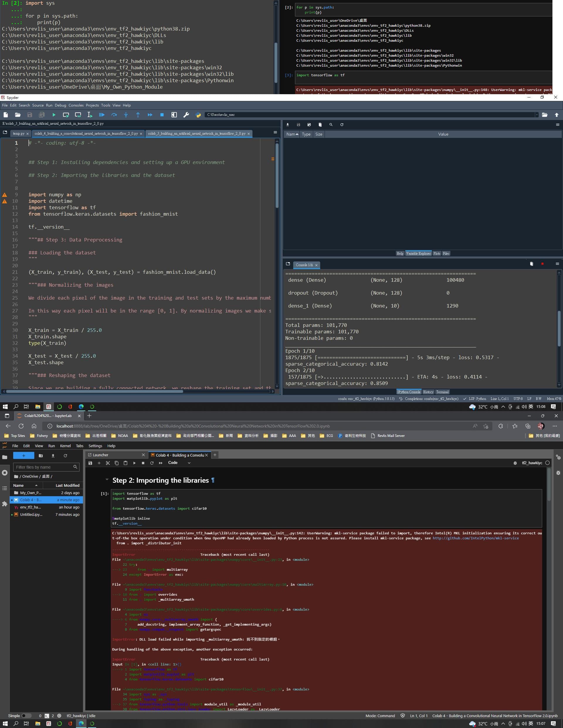The height and width of the screenshot is (728, 563).
Task: Click Spyder's new file icon
Action: [x=6, y=115]
